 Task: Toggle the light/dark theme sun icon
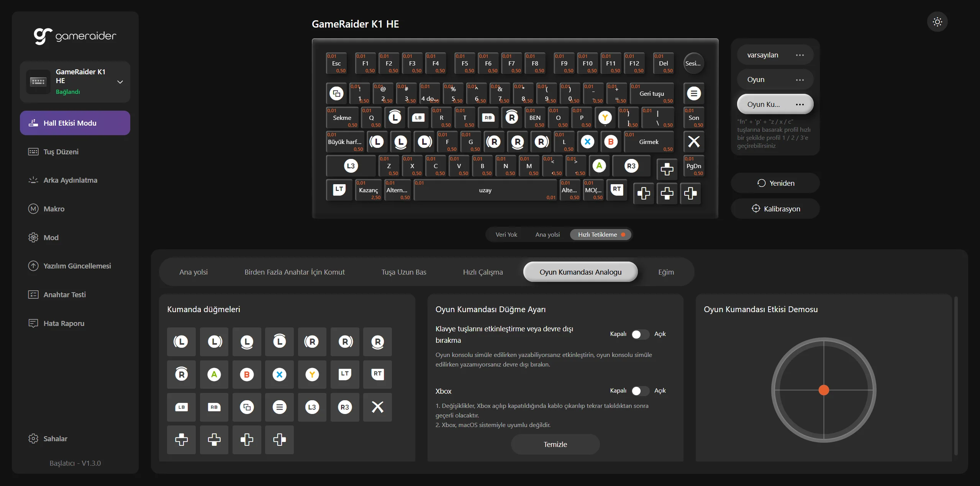tap(937, 22)
